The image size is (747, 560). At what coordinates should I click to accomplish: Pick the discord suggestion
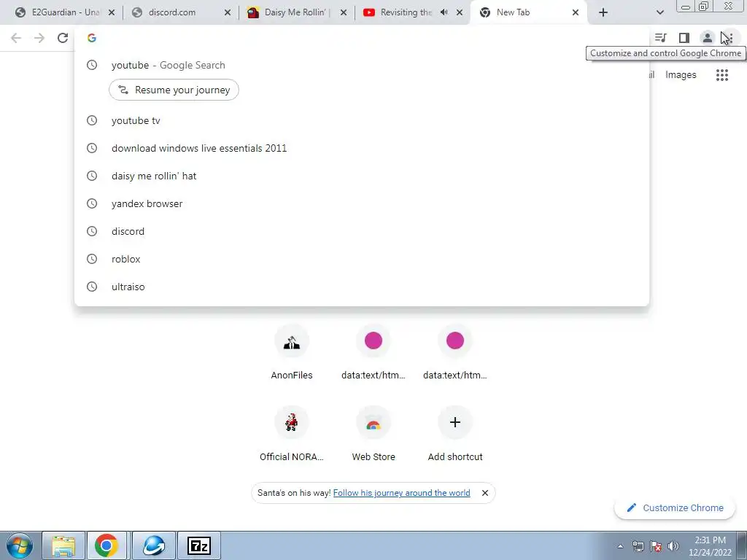click(362, 231)
